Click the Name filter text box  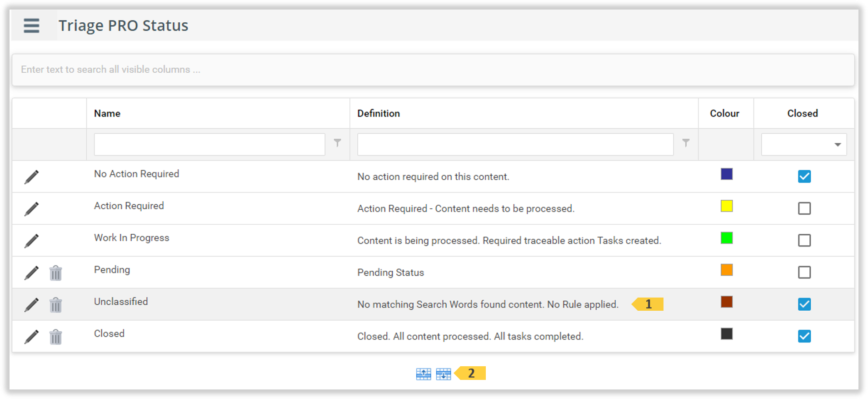point(209,145)
